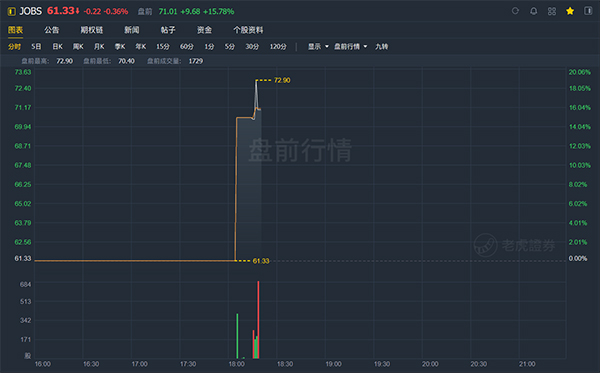Select the 120分 chart interval
This screenshot has width=600, height=373.
278,46
